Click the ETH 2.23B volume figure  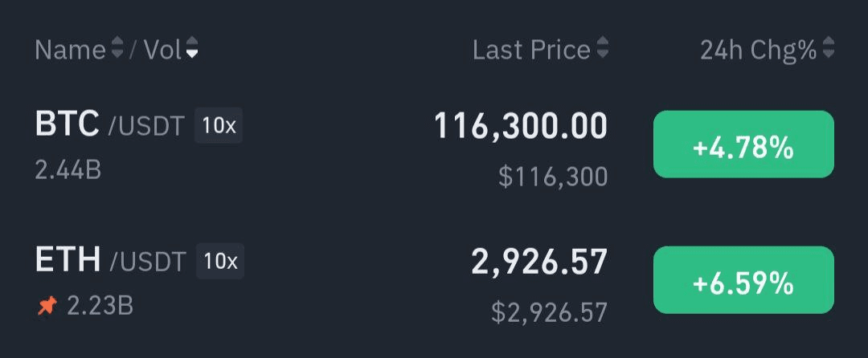pyautogui.click(x=100, y=306)
